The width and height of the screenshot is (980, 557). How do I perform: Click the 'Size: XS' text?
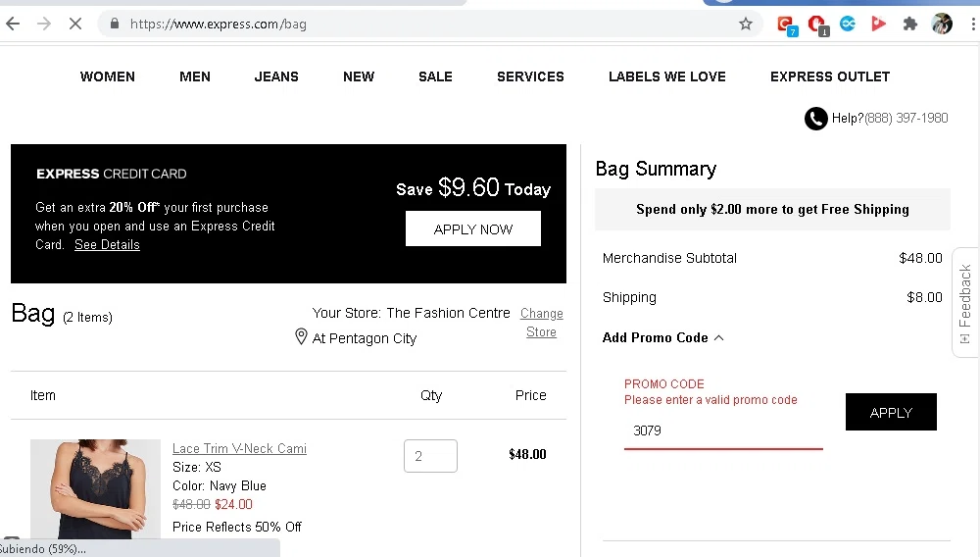point(197,467)
